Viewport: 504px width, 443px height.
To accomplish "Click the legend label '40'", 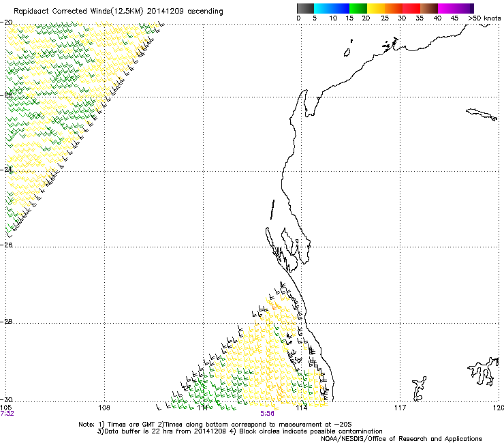I will (437, 18).
